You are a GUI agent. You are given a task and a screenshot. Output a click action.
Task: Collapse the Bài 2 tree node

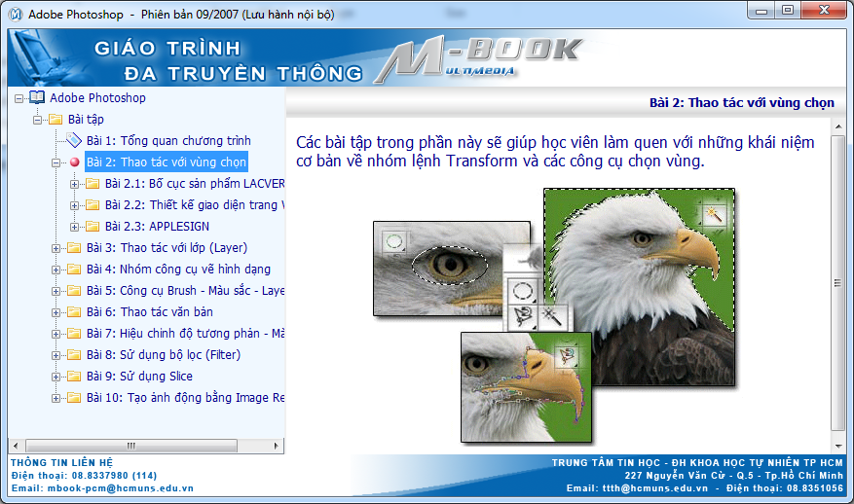point(56,162)
